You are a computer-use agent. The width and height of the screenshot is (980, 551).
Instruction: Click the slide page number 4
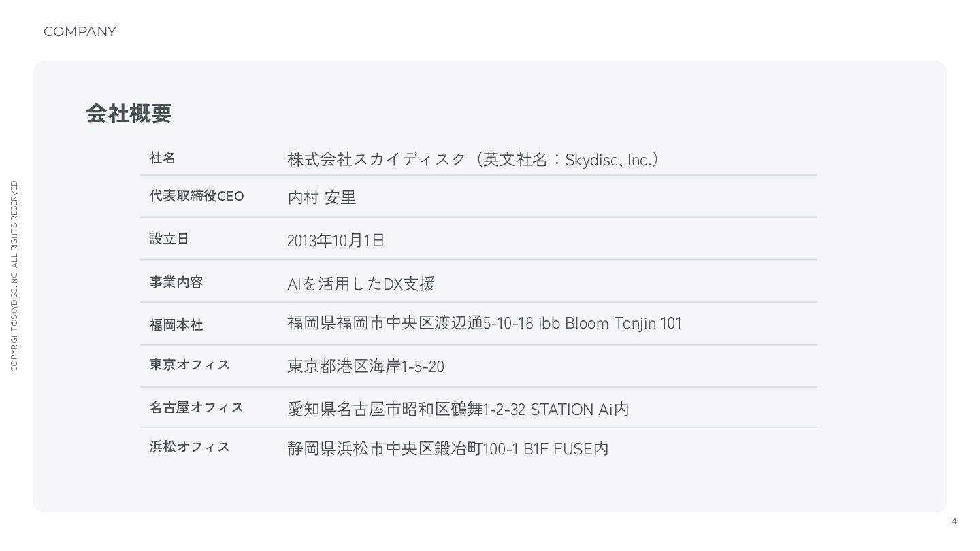[954, 522]
